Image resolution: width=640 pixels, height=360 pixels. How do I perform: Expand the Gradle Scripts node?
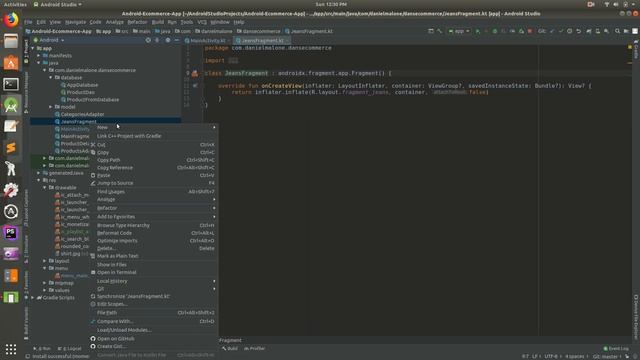pos(33,298)
